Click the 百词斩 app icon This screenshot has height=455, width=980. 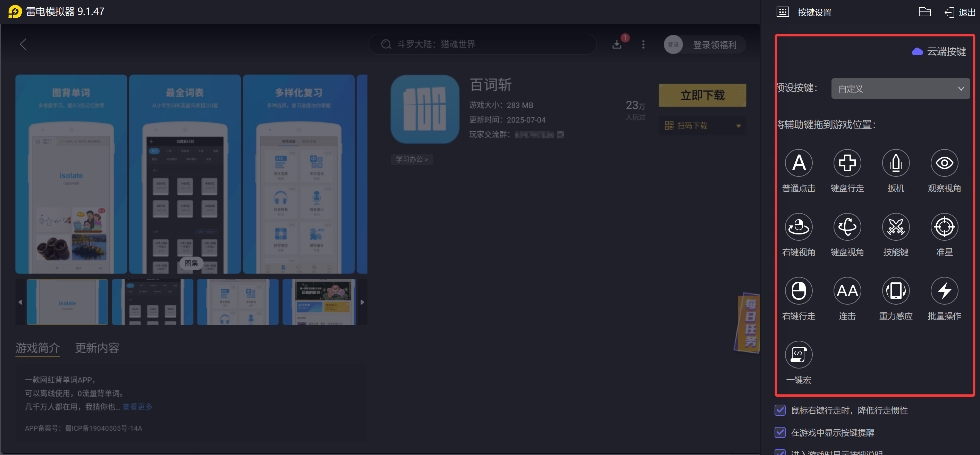coord(425,109)
